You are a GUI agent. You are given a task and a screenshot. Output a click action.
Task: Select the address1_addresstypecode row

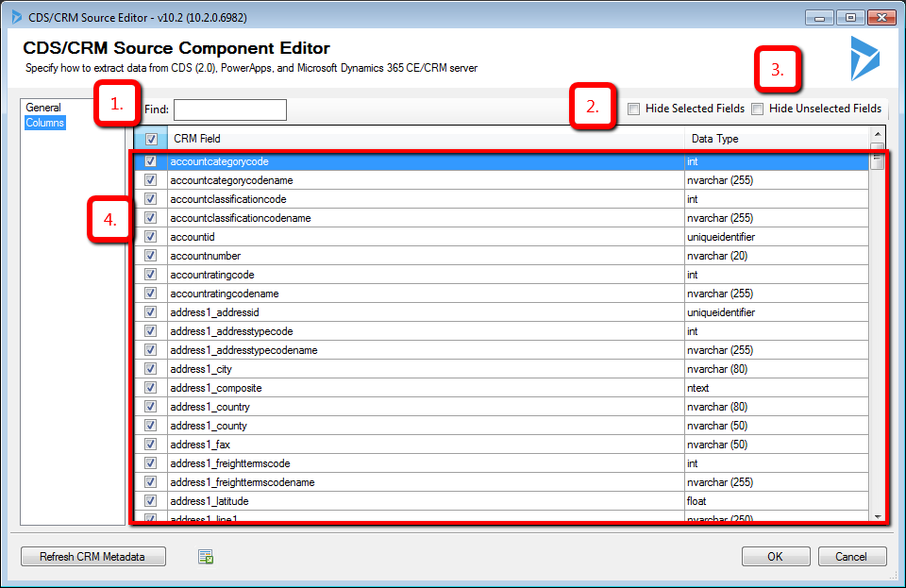tap(501, 331)
